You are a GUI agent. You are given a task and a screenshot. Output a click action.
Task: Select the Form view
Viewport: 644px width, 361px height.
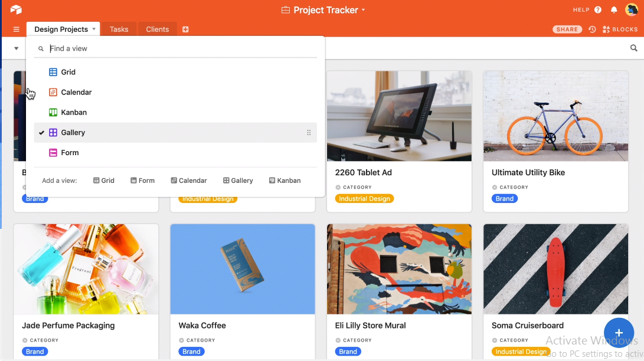coord(175,153)
